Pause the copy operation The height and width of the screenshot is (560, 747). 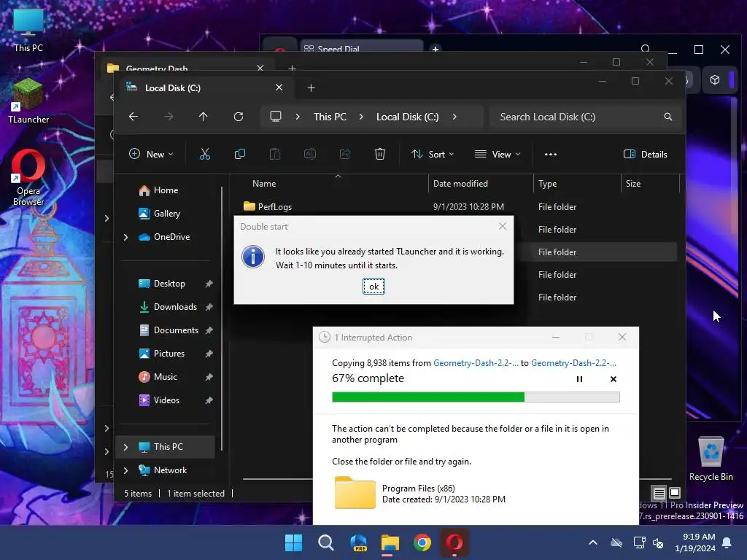579,379
